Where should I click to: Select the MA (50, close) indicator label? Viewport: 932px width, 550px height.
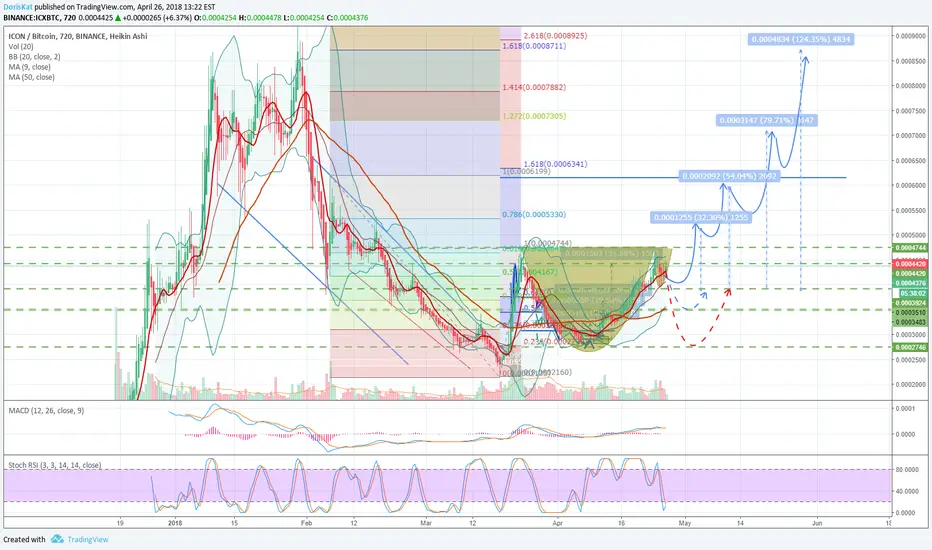pyautogui.click(x=32, y=77)
